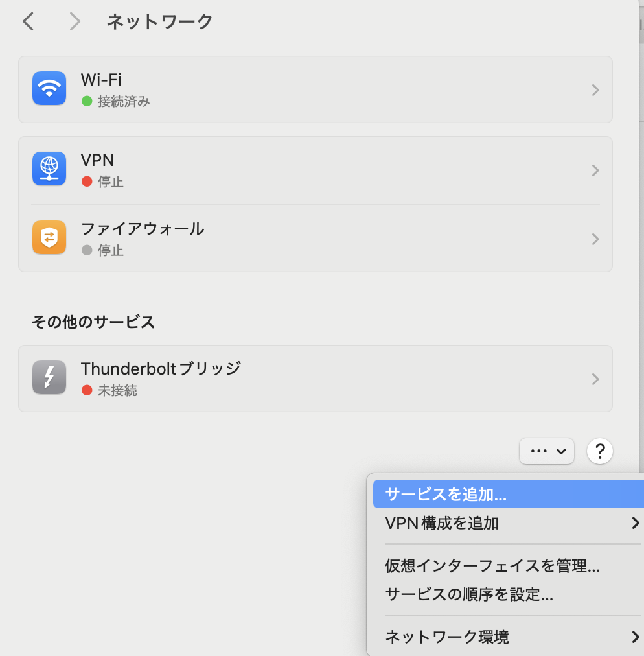
Task: Click the ネットワーク page title
Action: (160, 21)
